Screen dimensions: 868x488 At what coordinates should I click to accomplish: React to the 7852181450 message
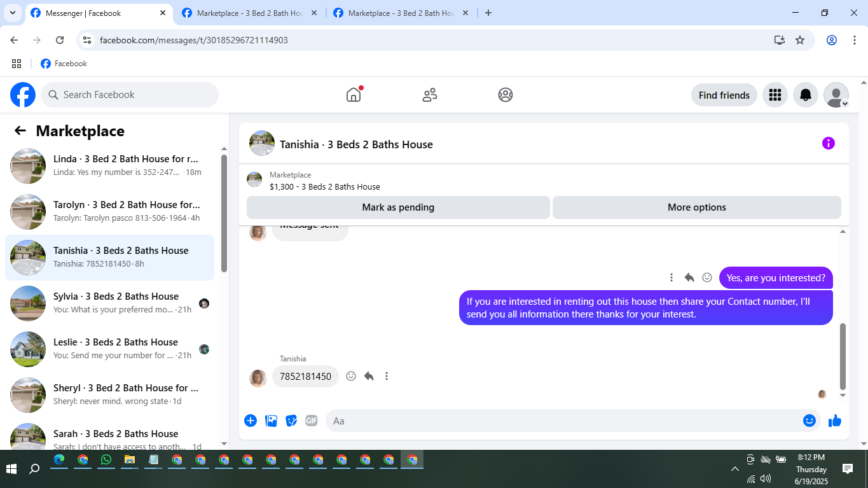351,376
